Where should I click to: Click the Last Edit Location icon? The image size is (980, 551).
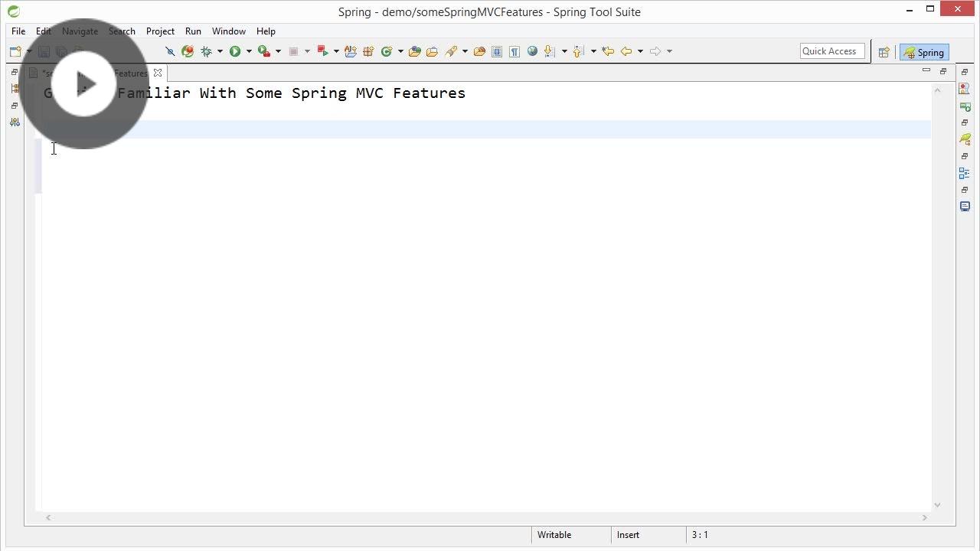[x=607, y=51]
